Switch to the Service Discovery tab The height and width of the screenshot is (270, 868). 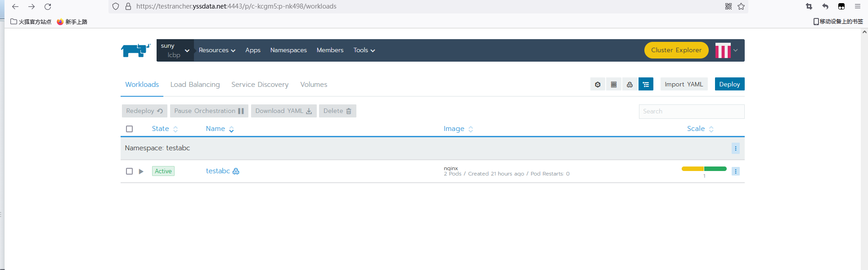pos(260,85)
